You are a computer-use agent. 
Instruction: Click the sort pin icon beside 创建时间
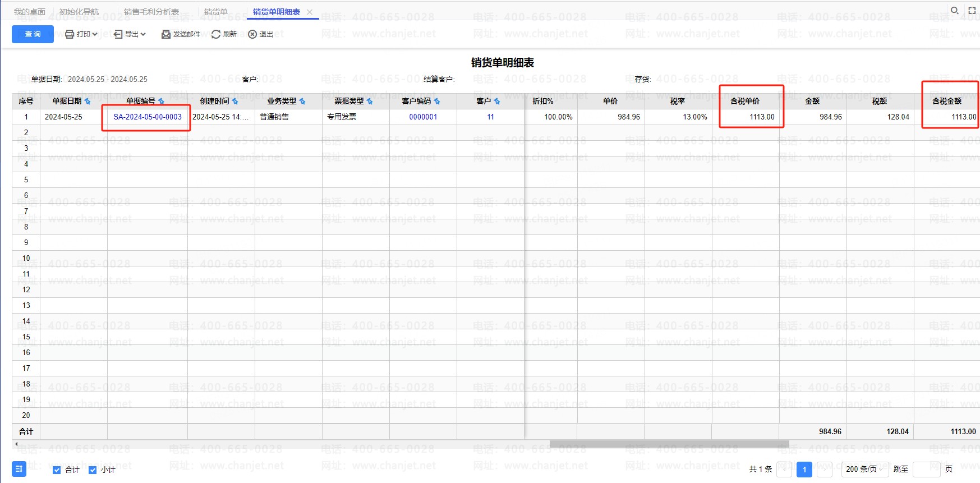click(x=235, y=102)
